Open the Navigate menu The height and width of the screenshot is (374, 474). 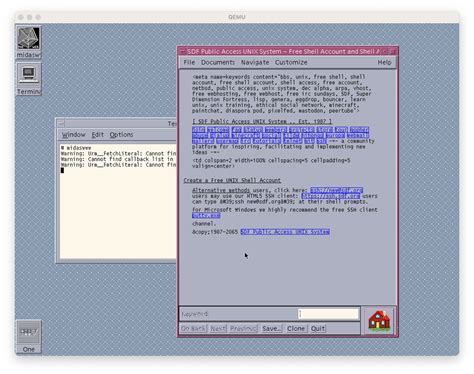point(255,62)
